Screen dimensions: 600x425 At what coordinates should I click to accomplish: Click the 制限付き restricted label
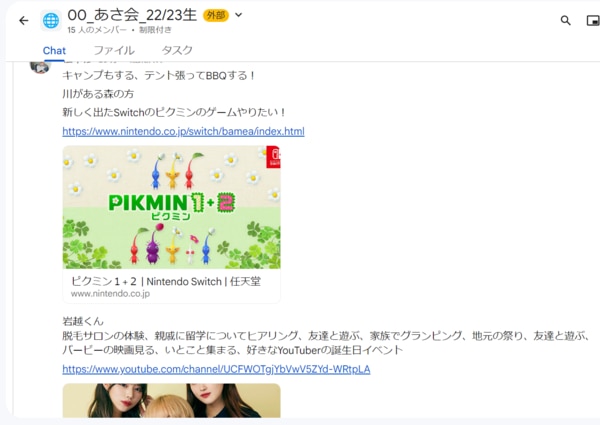(x=155, y=30)
